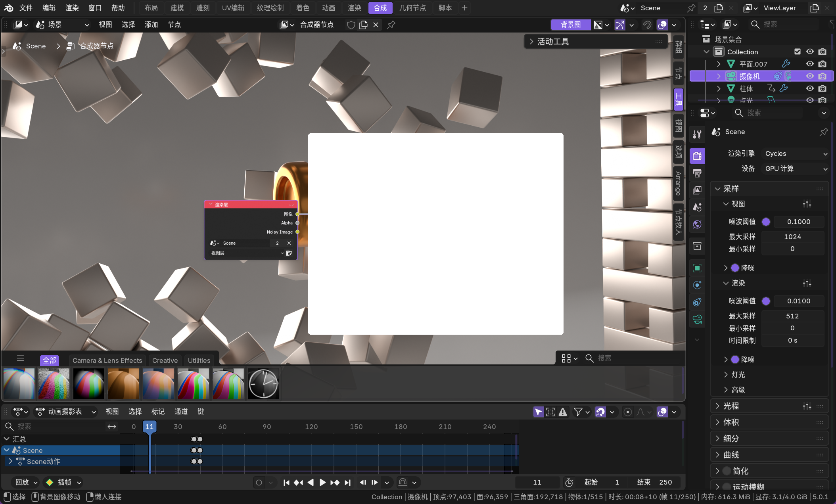Open the 渲染 menu in top bar
836x504 pixels.
click(72, 8)
